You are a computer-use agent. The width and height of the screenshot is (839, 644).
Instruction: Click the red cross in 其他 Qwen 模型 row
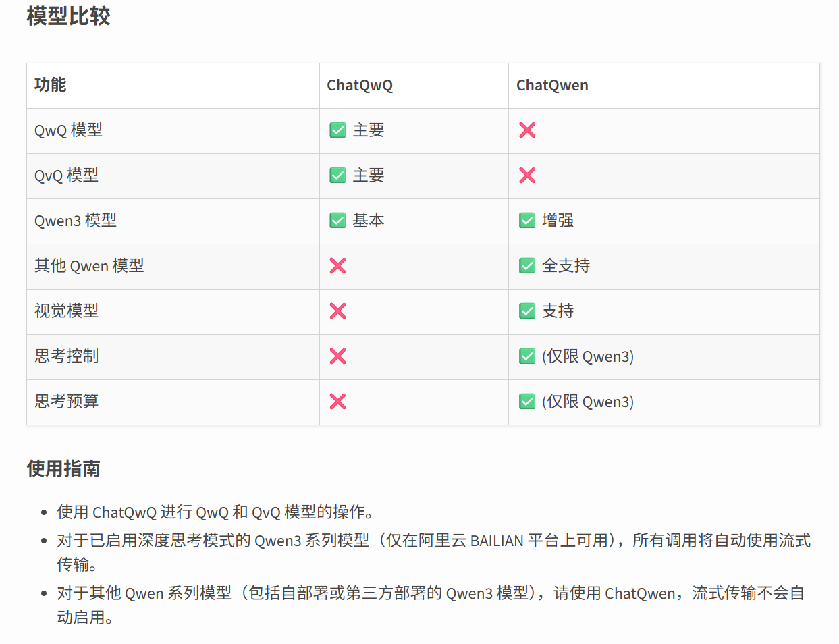tap(337, 266)
